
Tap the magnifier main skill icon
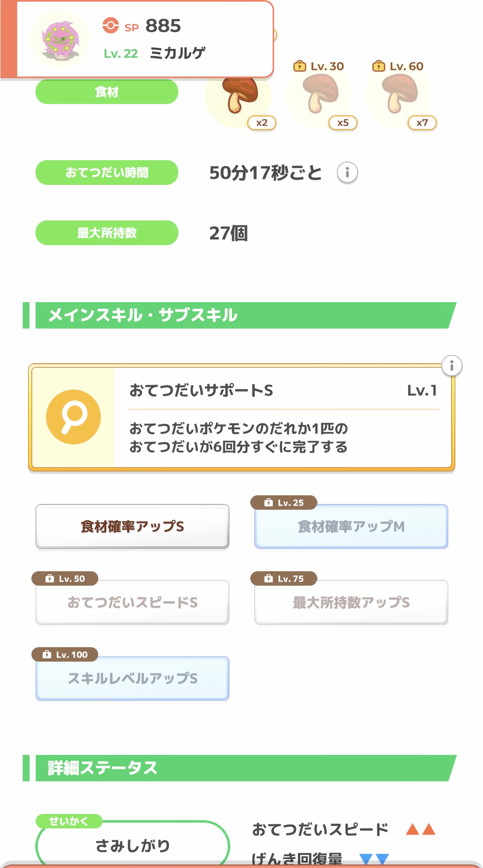[73, 417]
